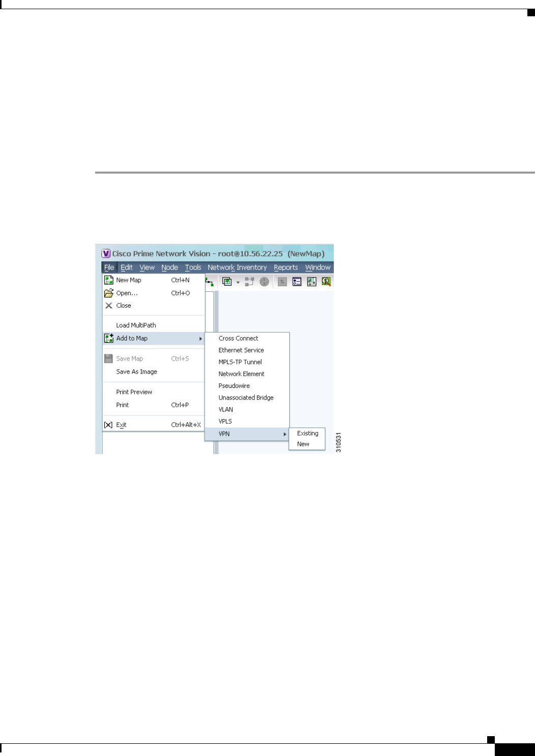
Task: Click the bracketed X icon beside Exit
Action: [x=108, y=425]
